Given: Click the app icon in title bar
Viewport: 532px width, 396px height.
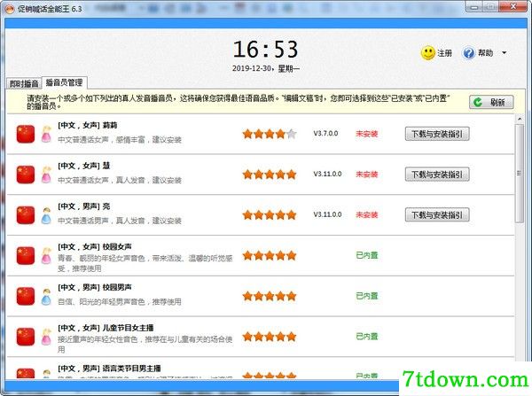Looking at the screenshot, I should coord(10,9).
